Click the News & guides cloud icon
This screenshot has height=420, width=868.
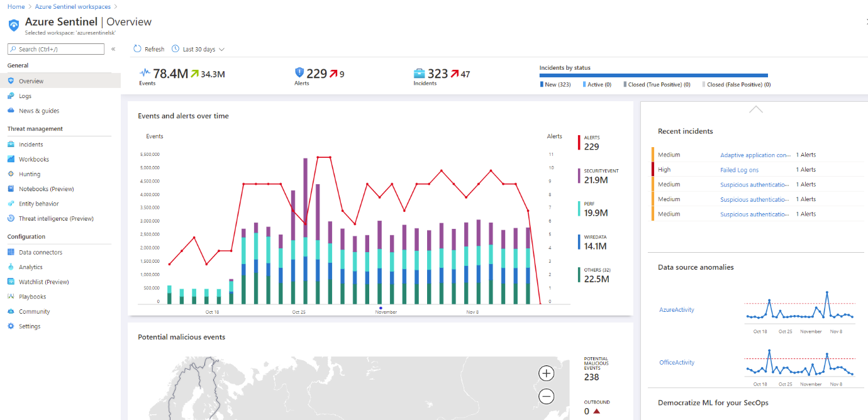(11, 111)
